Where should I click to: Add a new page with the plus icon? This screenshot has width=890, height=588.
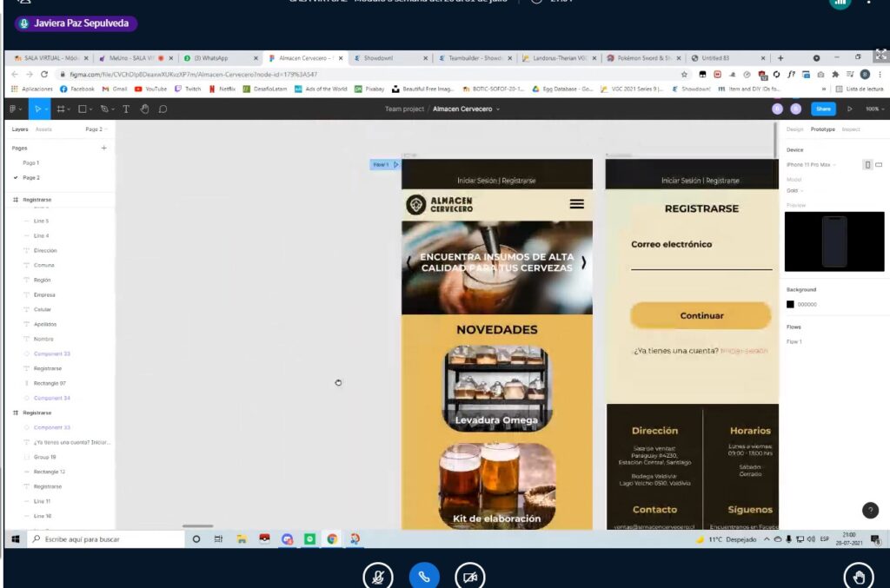click(x=104, y=148)
